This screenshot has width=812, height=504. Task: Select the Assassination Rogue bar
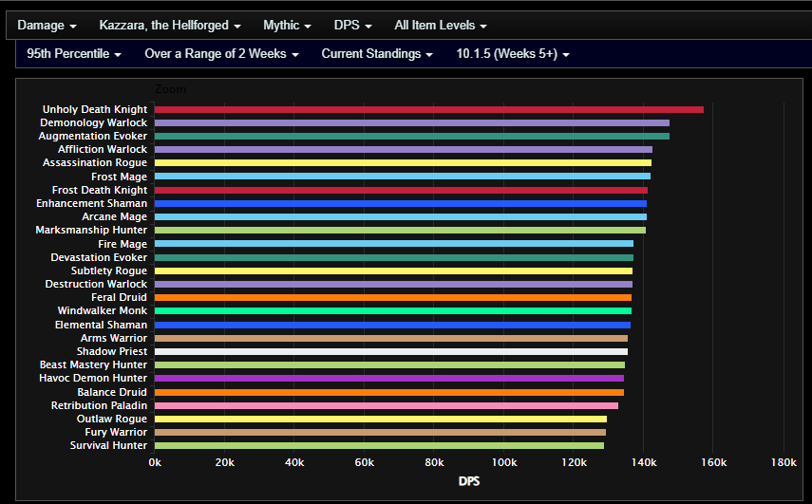pyautogui.click(x=403, y=163)
